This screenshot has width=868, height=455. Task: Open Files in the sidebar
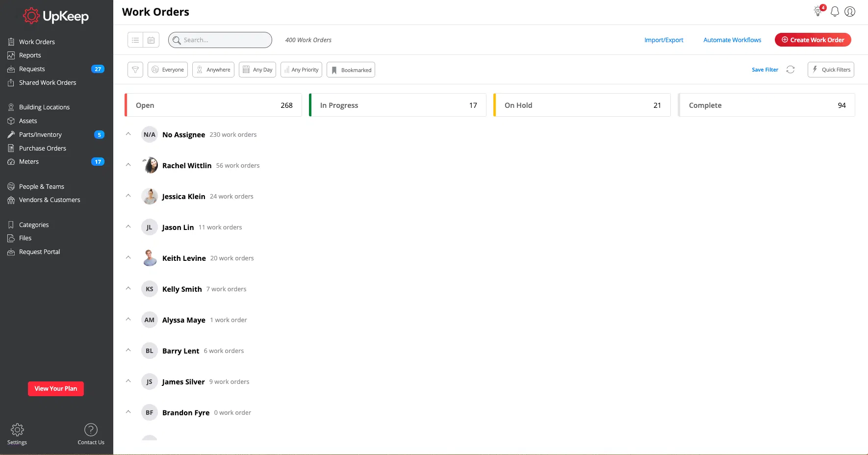(x=20, y=238)
